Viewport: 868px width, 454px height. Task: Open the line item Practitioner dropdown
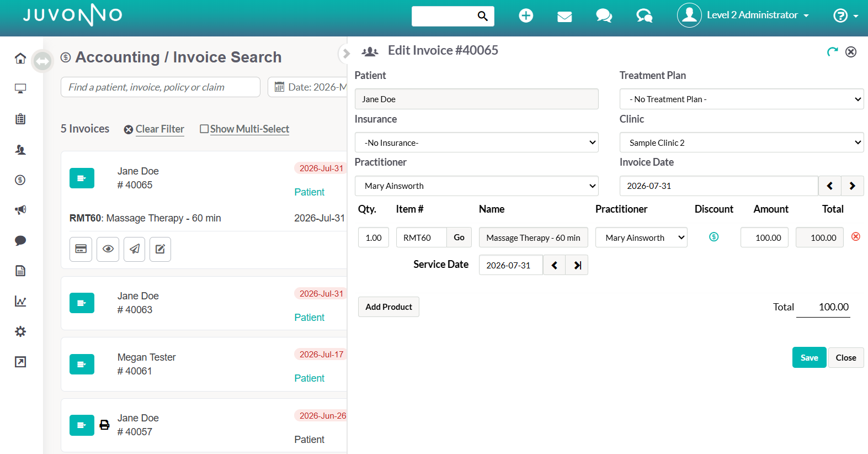tap(641, 237)
